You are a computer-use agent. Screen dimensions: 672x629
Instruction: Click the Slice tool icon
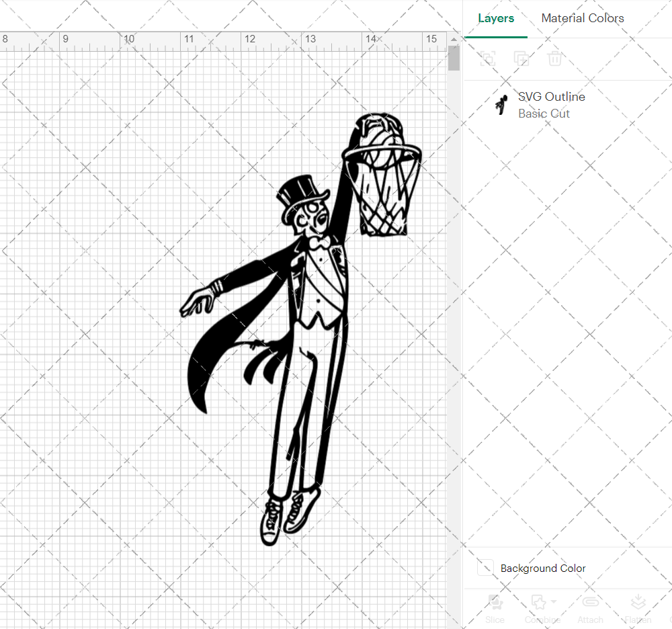pyautogui.click(x=495, y=602)
